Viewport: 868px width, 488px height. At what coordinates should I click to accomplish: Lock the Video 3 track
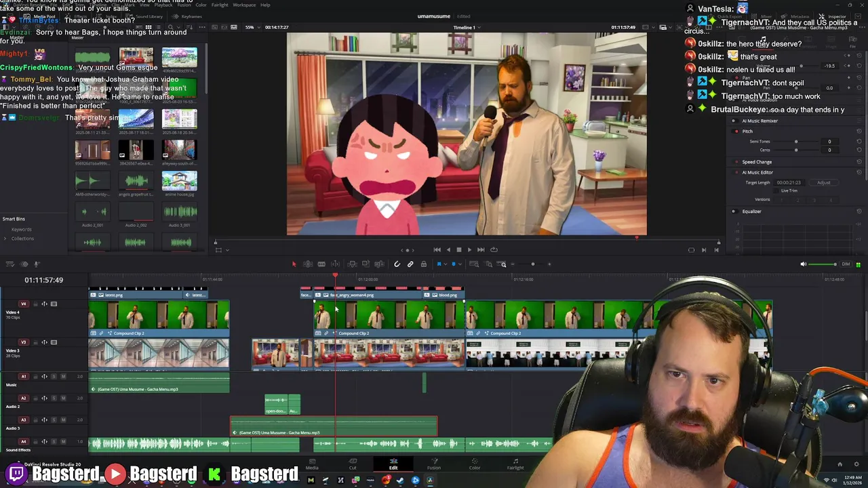coord(35,342)
